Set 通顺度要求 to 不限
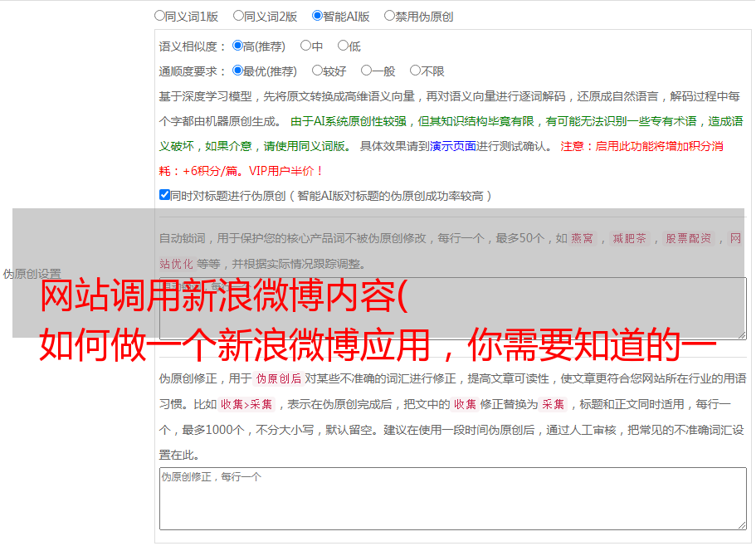 pyautogui.click(x=415, y=71)
